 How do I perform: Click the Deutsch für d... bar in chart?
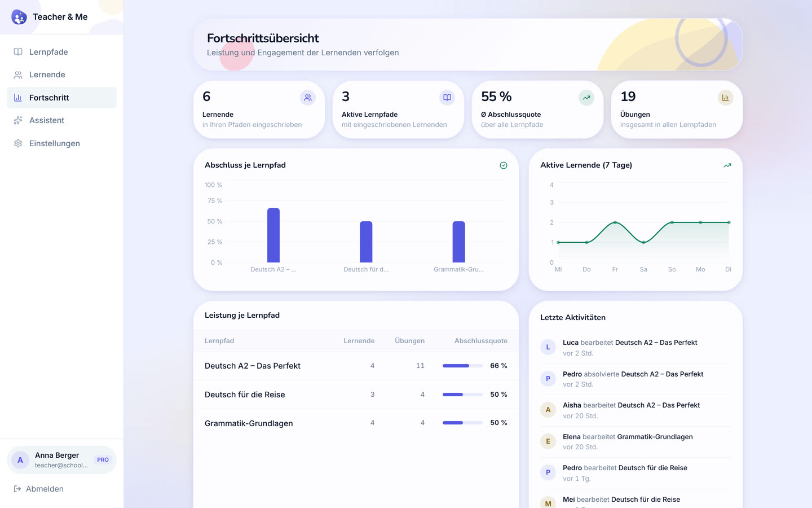click(366, 242)
